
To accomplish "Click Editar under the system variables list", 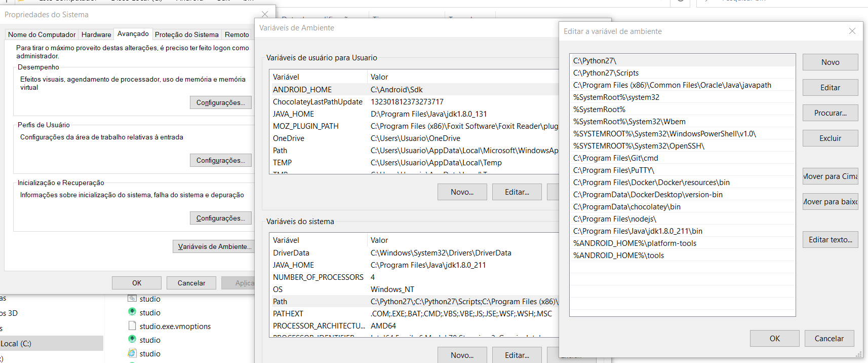I will [x=517, y=355].
